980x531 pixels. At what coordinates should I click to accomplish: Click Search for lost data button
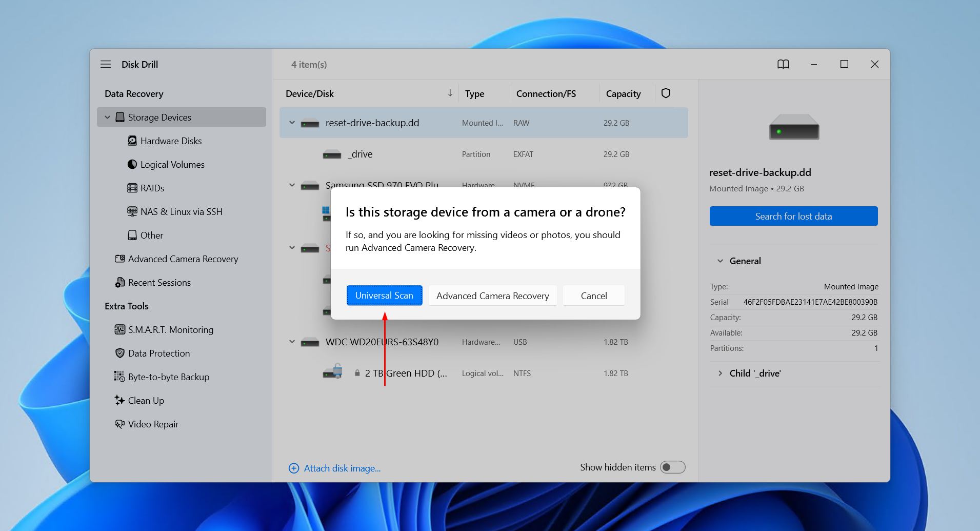[793, 216]
